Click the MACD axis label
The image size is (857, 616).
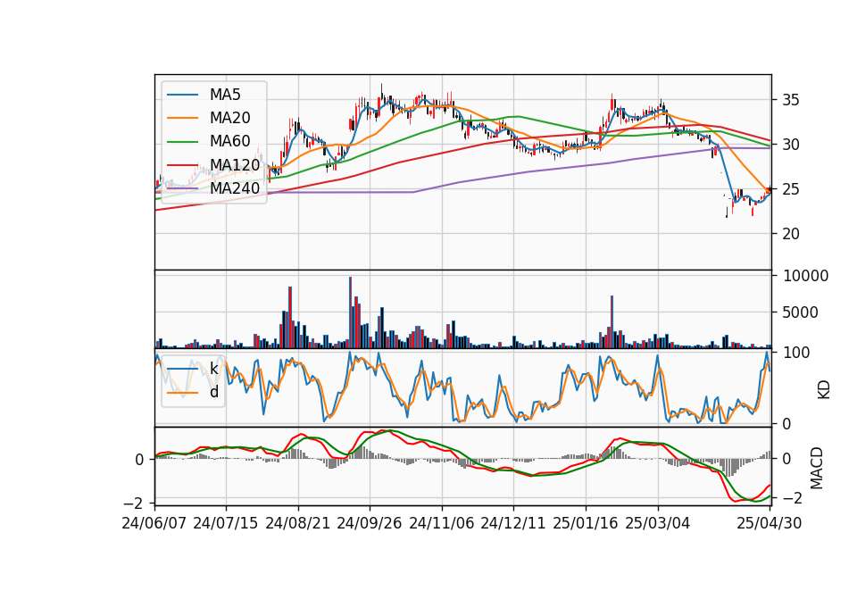coord(817,468)
